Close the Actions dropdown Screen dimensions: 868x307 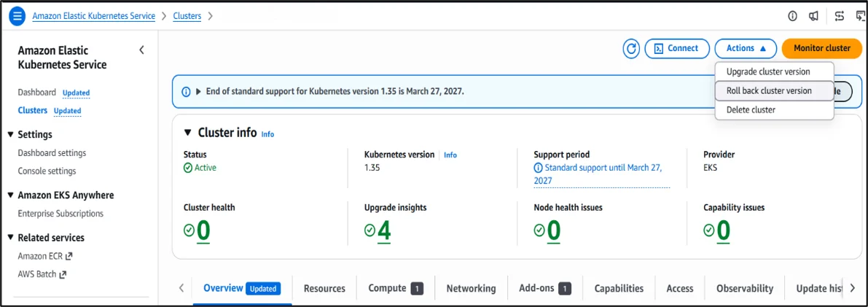coord(747,48)
